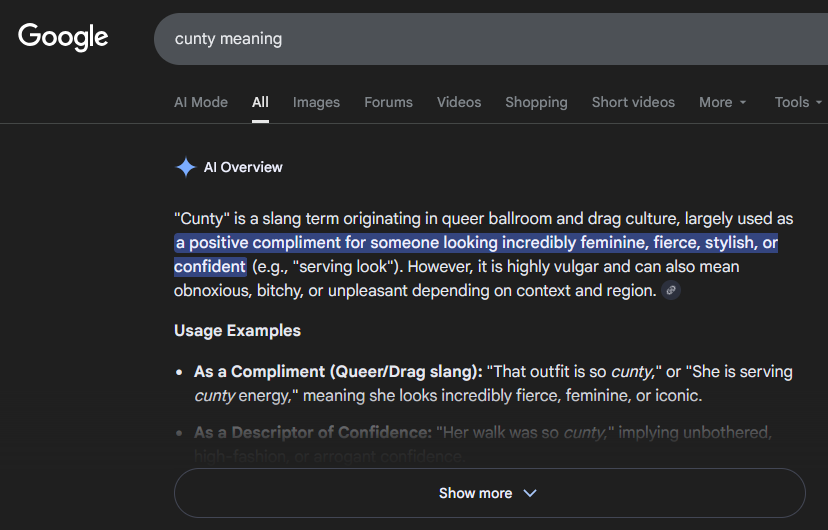828x530 pixels.
Task: Click 'As a Compliment (Queer/Drag slang):' text
Action: [x=338, y=372]
